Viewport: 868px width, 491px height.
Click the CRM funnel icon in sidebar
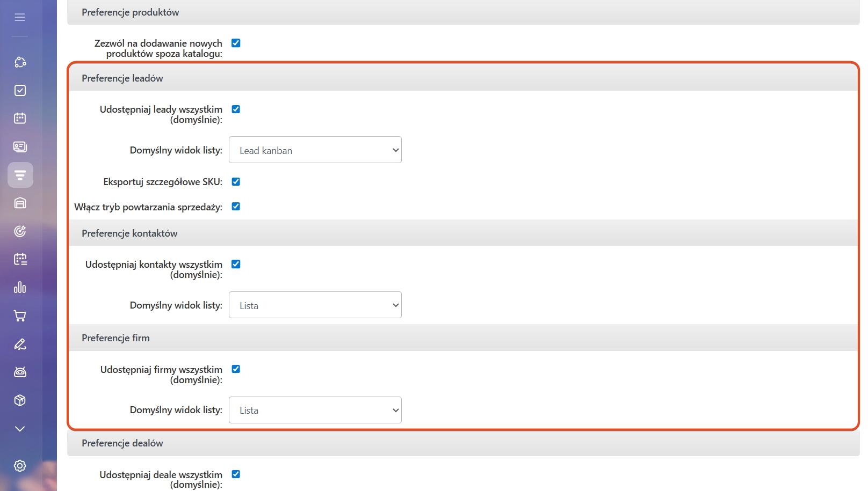pyautogui.click(x=20, y=175)
